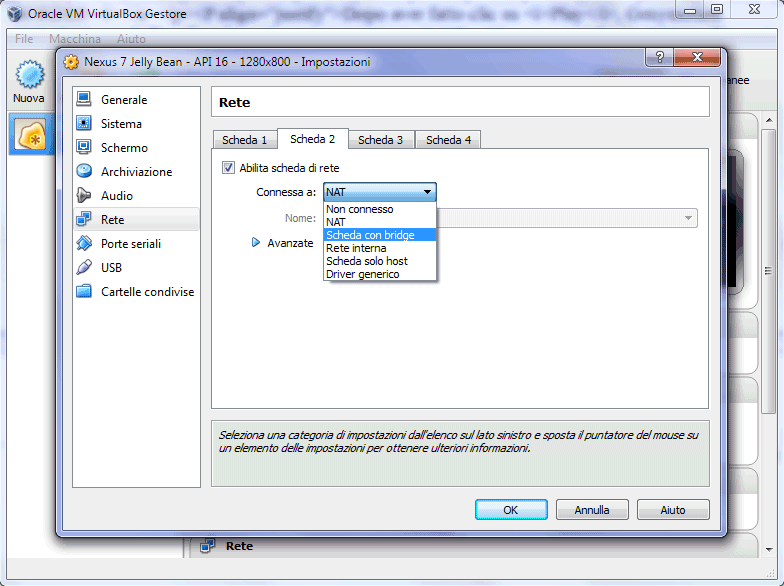
Task: Expand the Avanzate disclosure triangle
Action: click(256, 242)
